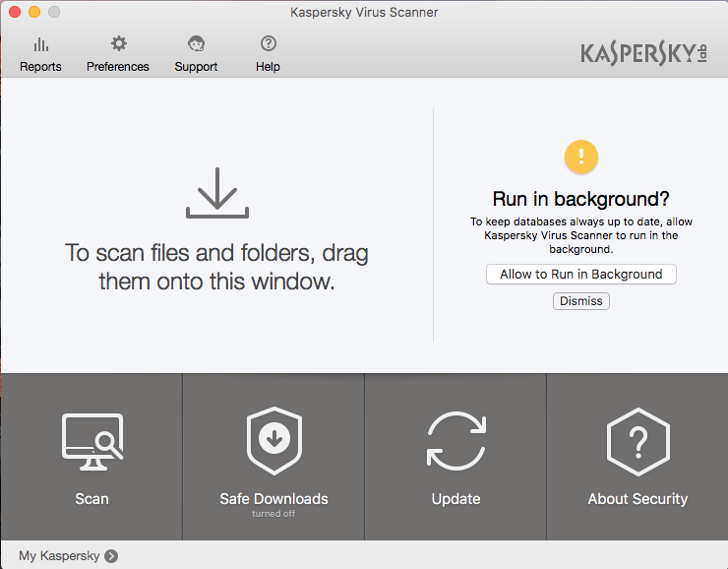728x569 pixels.
Task: Click the My Kaspersky arrow chevron
Action: point(111,556)
